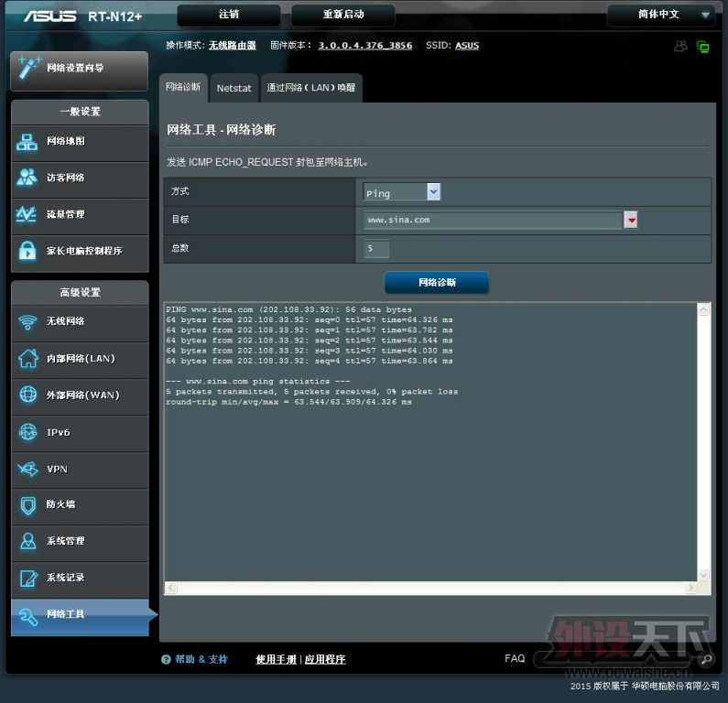Click the blue 网络诊断 diagnose button
Image resolution: width=728 pixels, height=703 pixels.
click(x=437, y=283)
